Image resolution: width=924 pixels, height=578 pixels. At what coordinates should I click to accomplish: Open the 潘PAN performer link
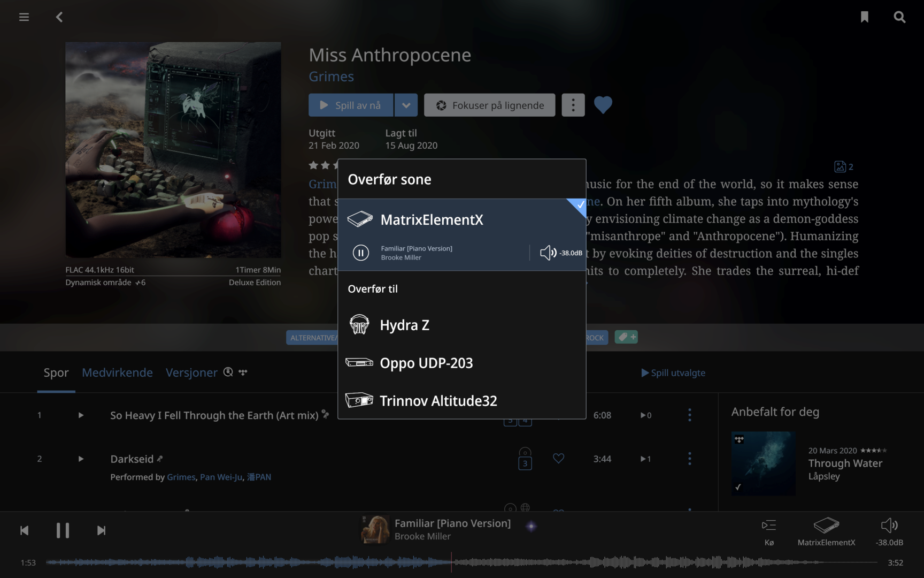(259, 477)
